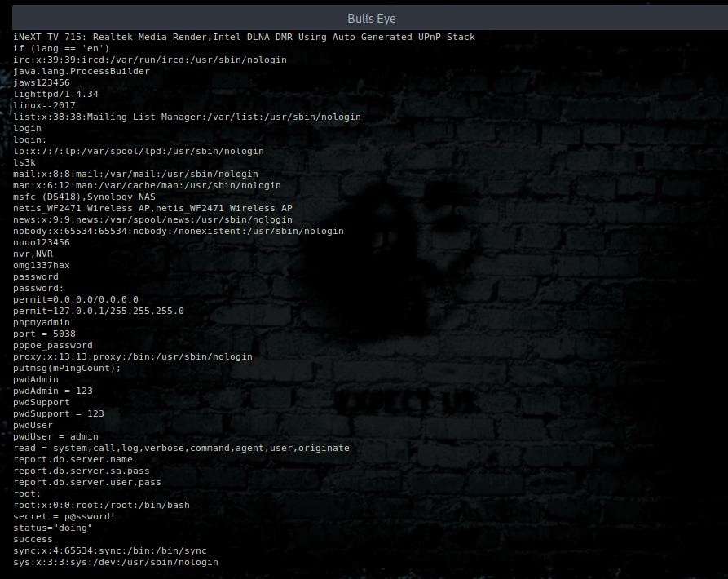Select the 'root:' line
The height and width of the screenshot is (579, 728).
pos(27,494)
